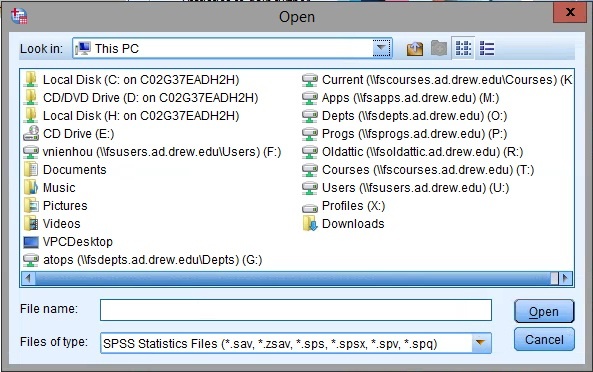Click the Up One Level folder icon
Image resolution: width=593 pixels, height=372 pixels.
click(x=415, y=49)
